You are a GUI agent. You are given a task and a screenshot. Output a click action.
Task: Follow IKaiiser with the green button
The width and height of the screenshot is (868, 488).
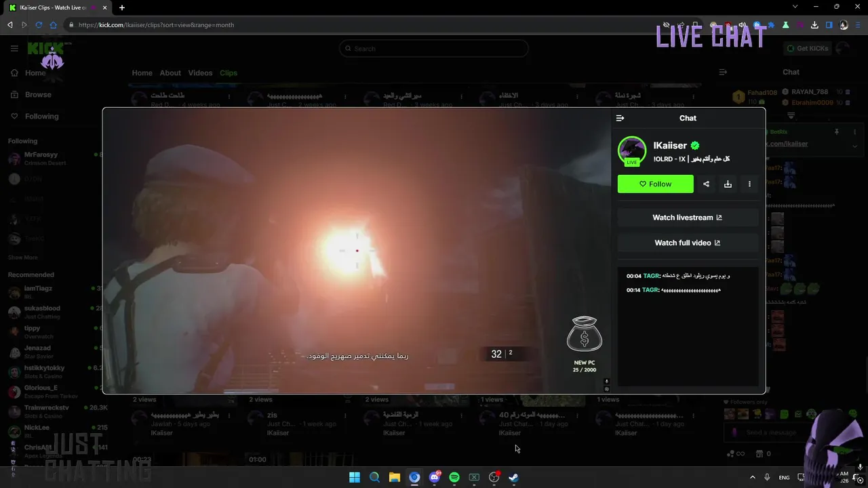point(655,184)
